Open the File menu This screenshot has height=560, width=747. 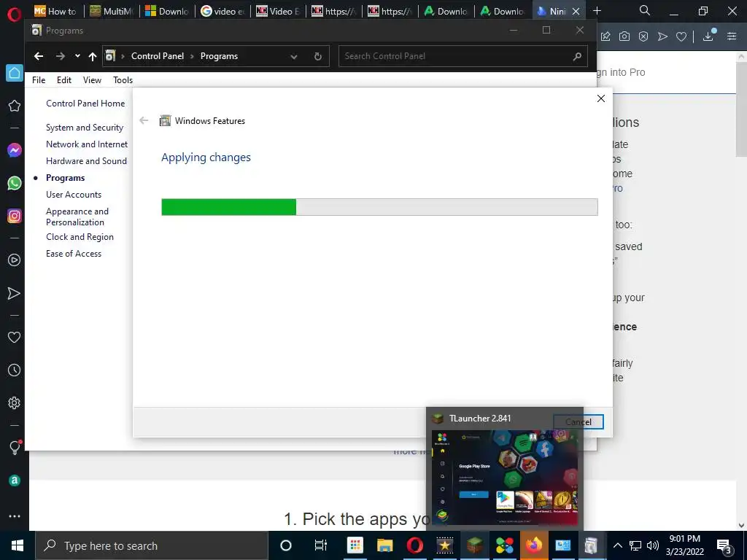click(39, 80)
